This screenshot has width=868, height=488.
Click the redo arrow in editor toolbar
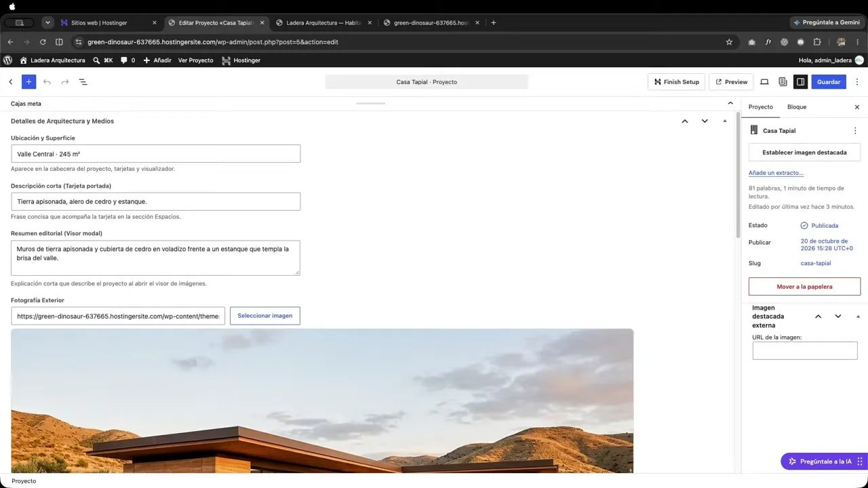(65, 82)
